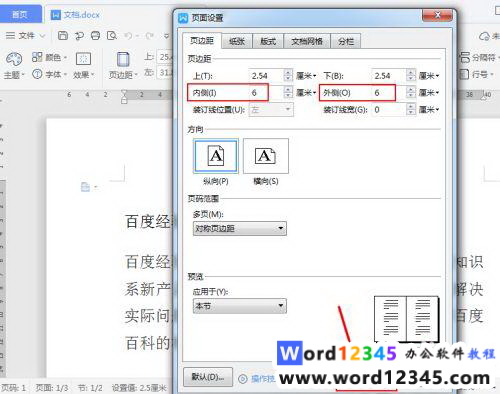Click the 文档.docx tab title text
The height and width of the screenshot is (394, 500).
coord(82,15)
